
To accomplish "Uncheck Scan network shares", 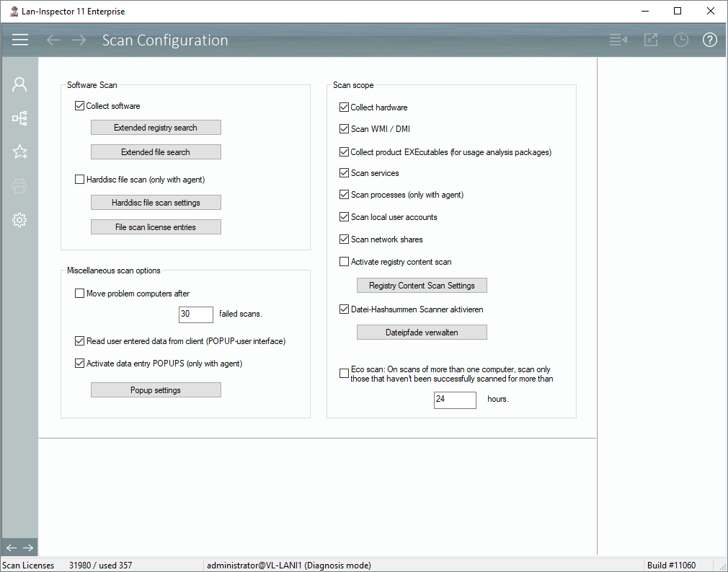I will pos(345,239).
